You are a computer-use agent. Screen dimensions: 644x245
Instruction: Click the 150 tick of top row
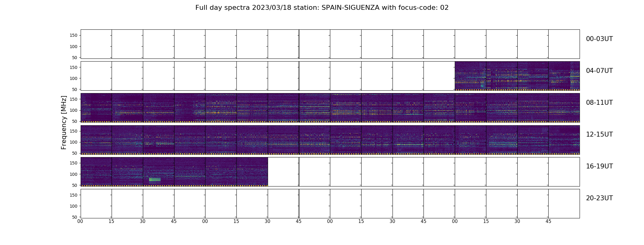click(74, 36)
